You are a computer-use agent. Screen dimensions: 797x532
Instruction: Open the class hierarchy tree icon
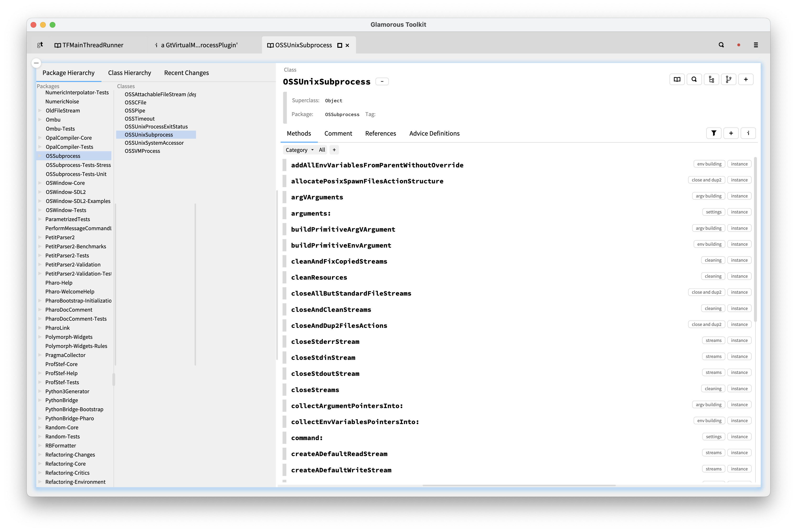tap(712, 79)
